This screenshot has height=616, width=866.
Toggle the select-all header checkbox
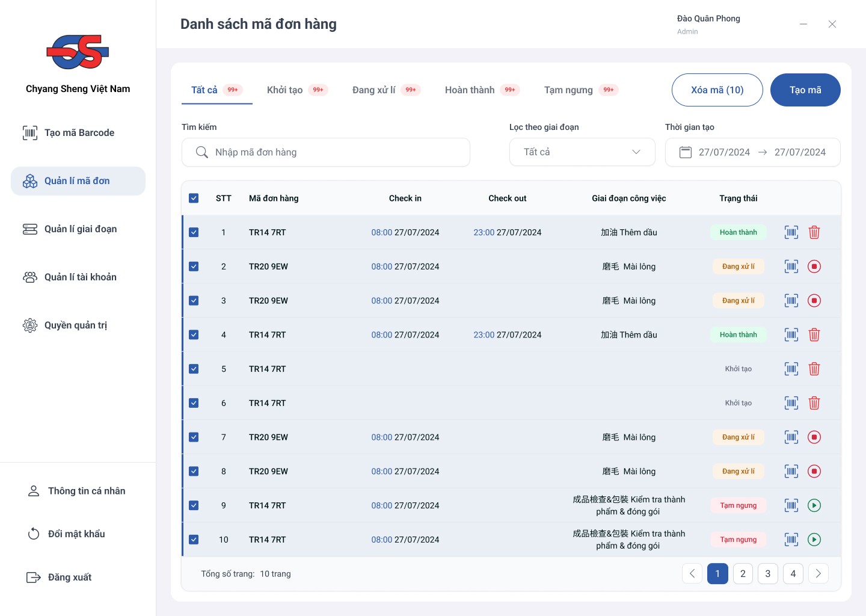(x=194, y=198)
